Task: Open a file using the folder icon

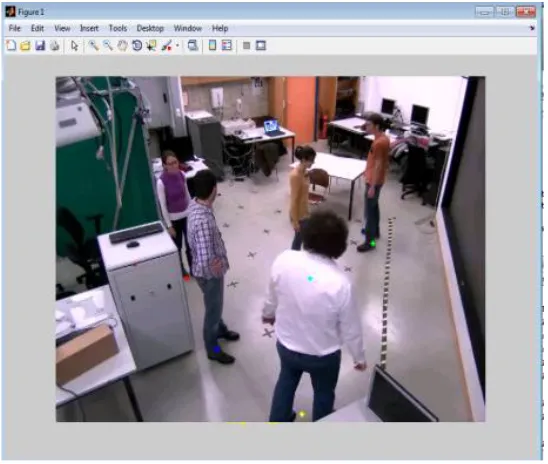Action: (x=26, y=45)
